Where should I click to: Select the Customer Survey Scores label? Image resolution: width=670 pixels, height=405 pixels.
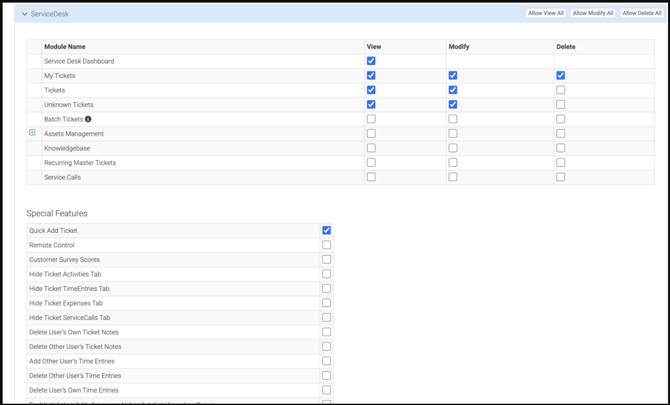point(65,260)
